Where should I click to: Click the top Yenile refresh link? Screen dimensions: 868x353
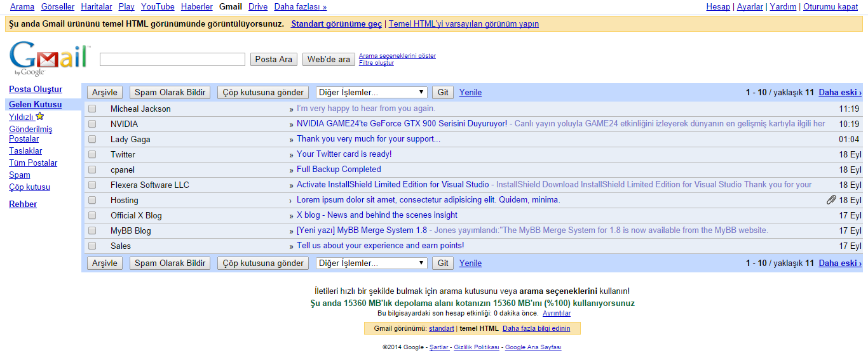[x=470, y=92]
